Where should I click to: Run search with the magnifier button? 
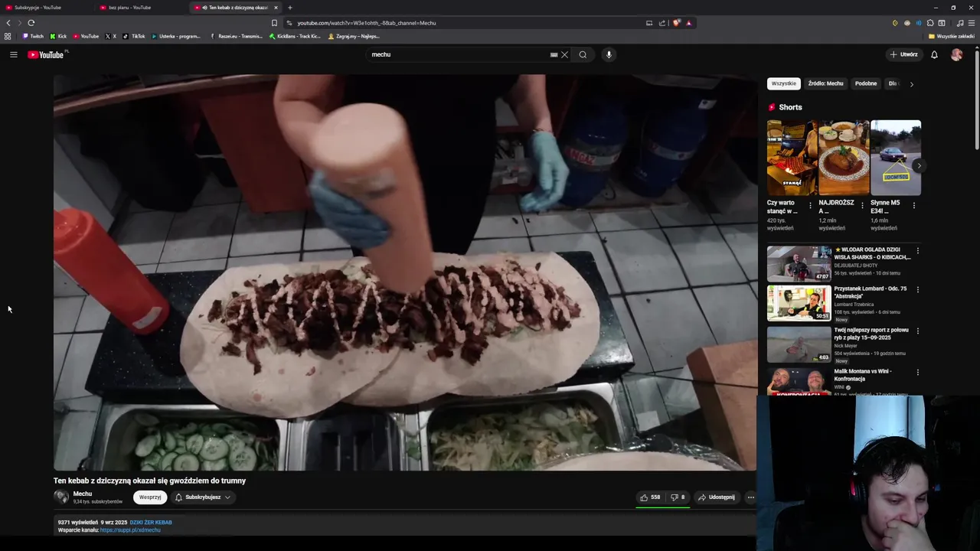pyautogui.click(x=583, y=54)
